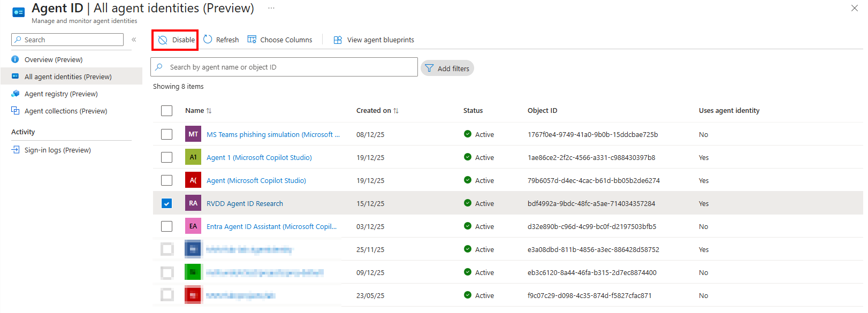Screen dimensions: 868x313
Task: Click the Add filters funnel icon
Action: click(x=429, y=68)
